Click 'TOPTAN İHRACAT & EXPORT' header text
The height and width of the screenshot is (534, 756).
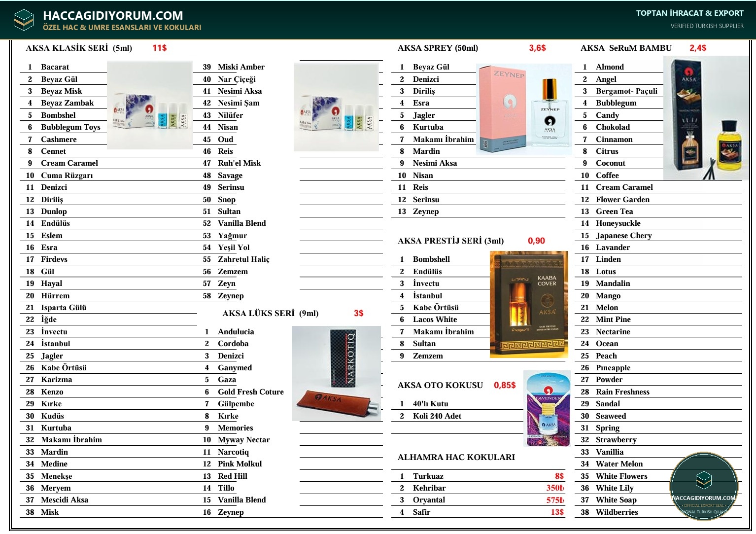689,13
